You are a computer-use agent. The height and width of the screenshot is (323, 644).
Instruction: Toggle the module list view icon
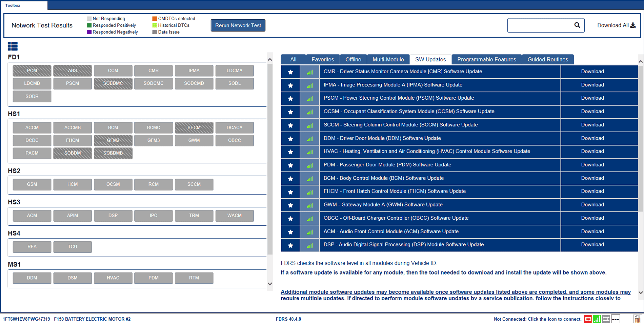pos(13,46)
